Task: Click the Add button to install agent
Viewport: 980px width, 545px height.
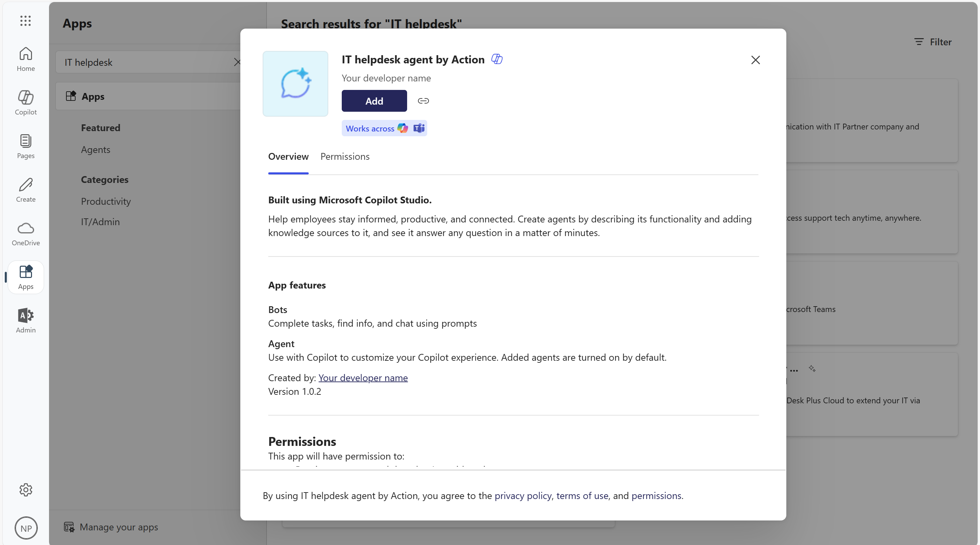Action: (374, 101)
